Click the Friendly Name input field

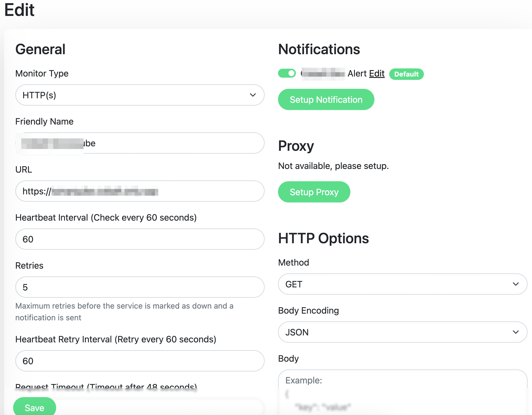(139, 143)
